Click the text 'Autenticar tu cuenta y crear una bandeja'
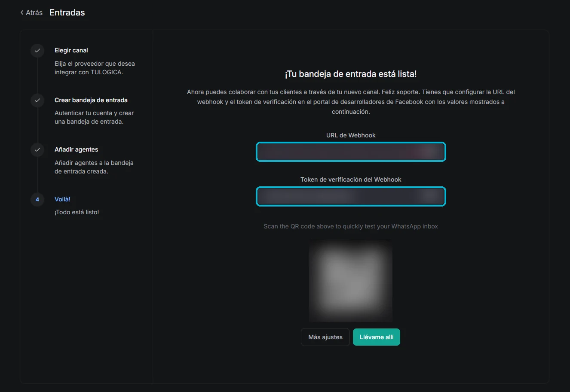Screen dimensions: 570x392 tap(94, 117)
